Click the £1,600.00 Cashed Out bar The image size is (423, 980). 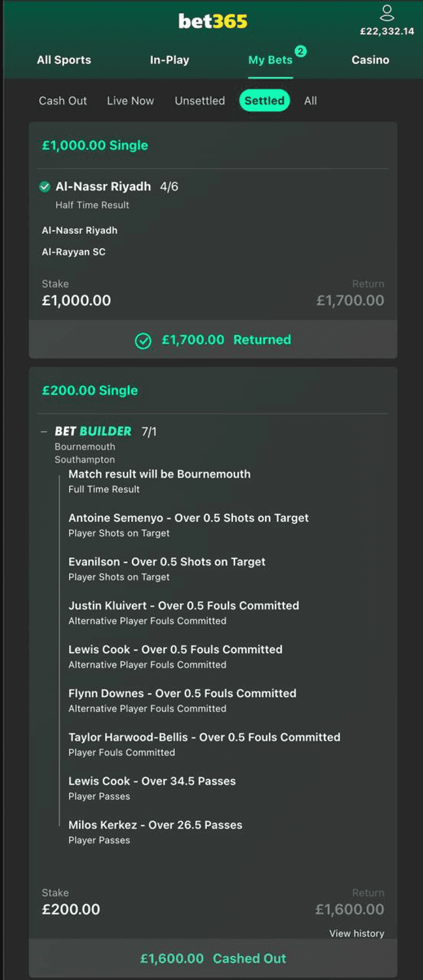click(213, 958)
